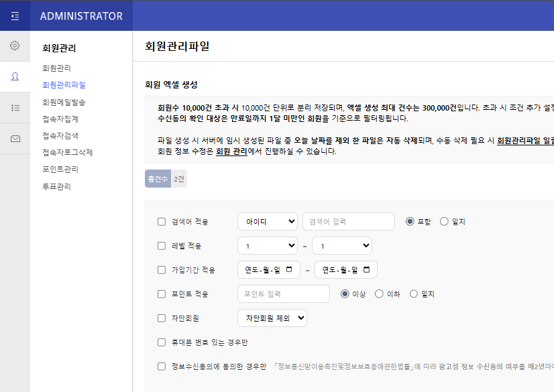Open the list icon section in the sidebar
This screenshot has width=554, height=392.
[15, 107]
